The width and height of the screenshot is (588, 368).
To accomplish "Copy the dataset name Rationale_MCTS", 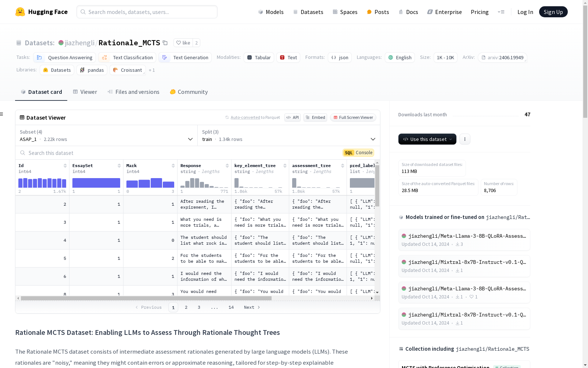I will pyautogui.click(x=165, y=43).
